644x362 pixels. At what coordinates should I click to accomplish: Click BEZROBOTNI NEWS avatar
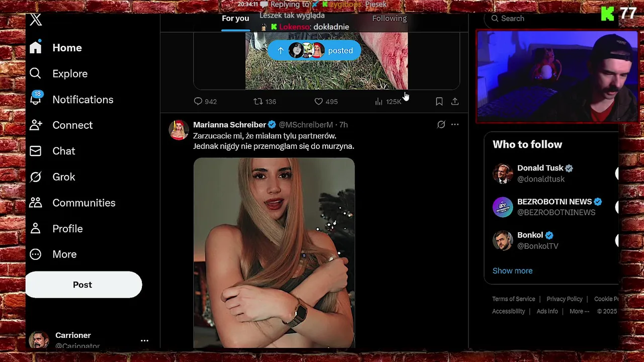click(503, 207)
